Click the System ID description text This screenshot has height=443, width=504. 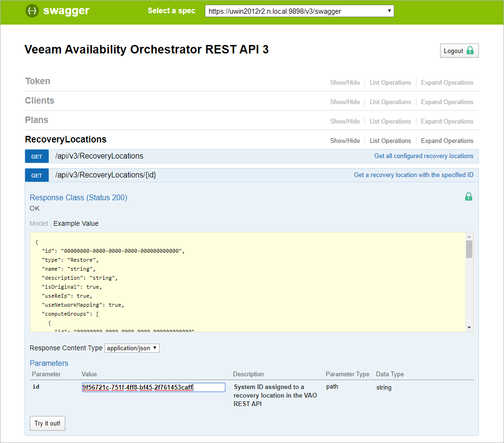[275, 395]
